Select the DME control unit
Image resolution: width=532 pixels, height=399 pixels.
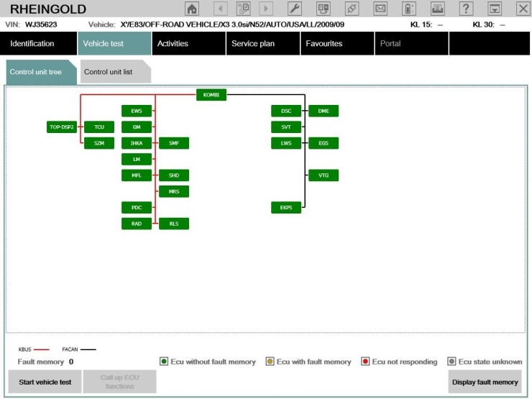324,111
